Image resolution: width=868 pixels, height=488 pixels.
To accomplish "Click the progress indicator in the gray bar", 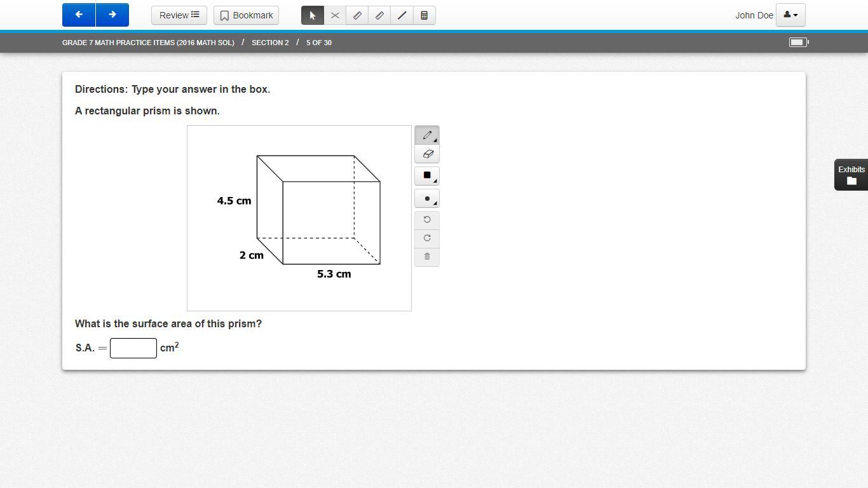I will pyautogui.click(x=799, y=43).
